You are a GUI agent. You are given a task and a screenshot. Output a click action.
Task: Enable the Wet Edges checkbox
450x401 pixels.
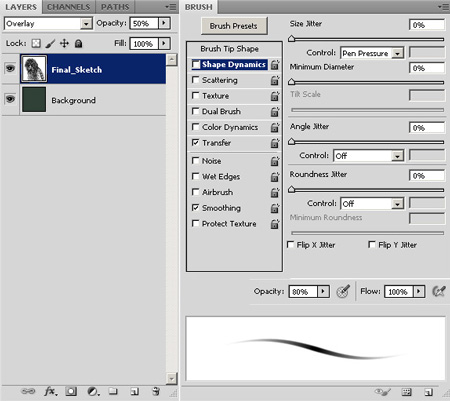coord(196,176)
